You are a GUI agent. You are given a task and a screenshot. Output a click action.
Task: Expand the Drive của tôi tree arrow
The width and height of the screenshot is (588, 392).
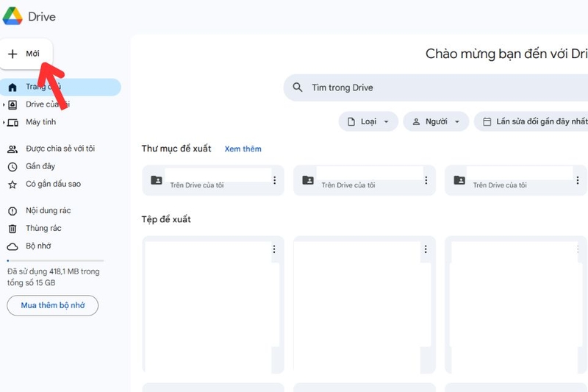(x=4, y=104)
